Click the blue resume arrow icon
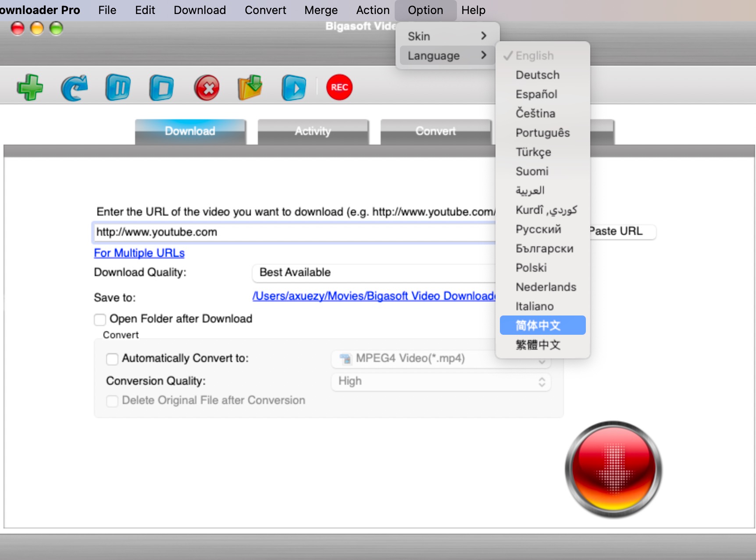Screen dimensions: 756x560 pos(74,88)
